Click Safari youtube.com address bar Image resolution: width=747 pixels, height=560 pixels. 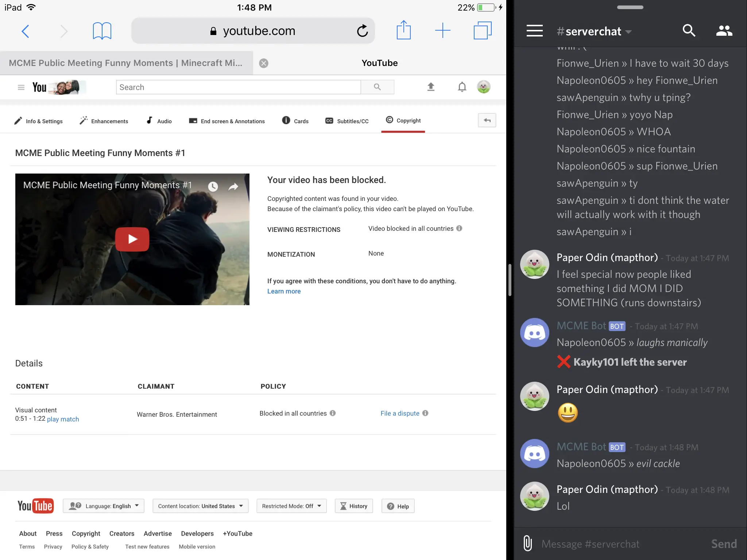coord(253,31)
